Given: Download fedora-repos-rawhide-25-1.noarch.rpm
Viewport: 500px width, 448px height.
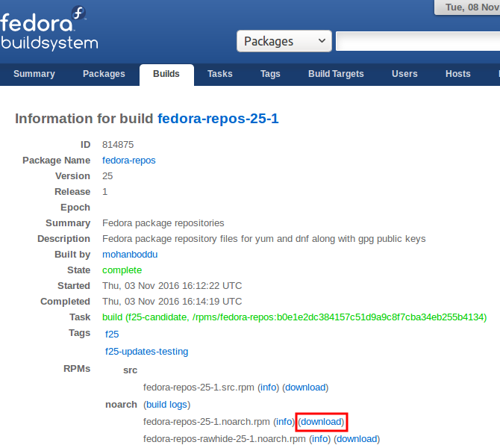Looking at the screenshot, I should pyautogui.click(x=357, y=439).
